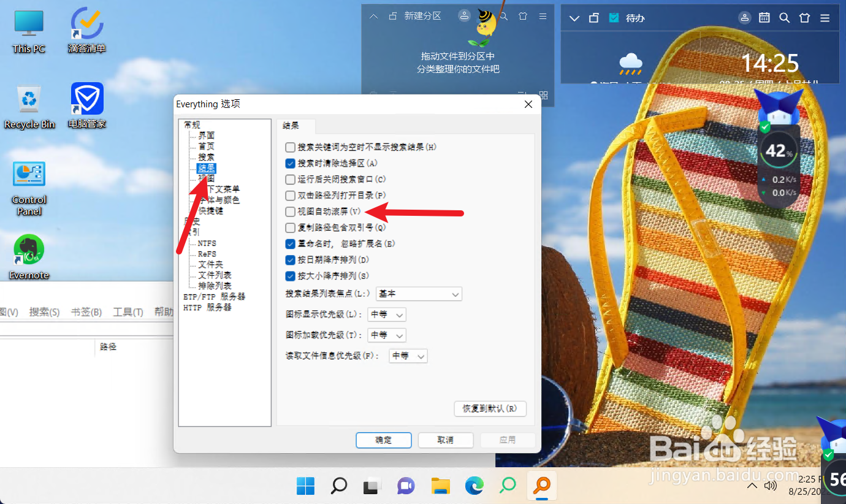
Task: Open the 读取文件信息优先级 dropdown
Action: [x=408, y=356]
